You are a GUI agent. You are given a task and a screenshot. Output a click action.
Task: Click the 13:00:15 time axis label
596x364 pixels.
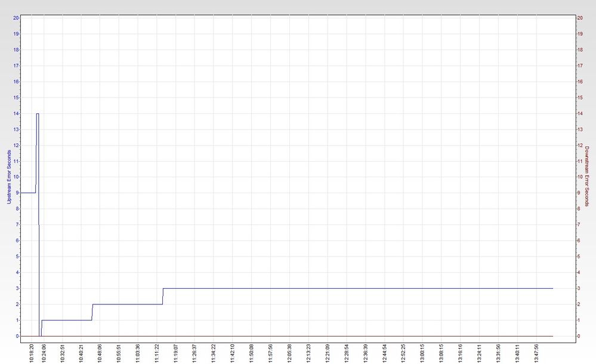tap(422, 353)
